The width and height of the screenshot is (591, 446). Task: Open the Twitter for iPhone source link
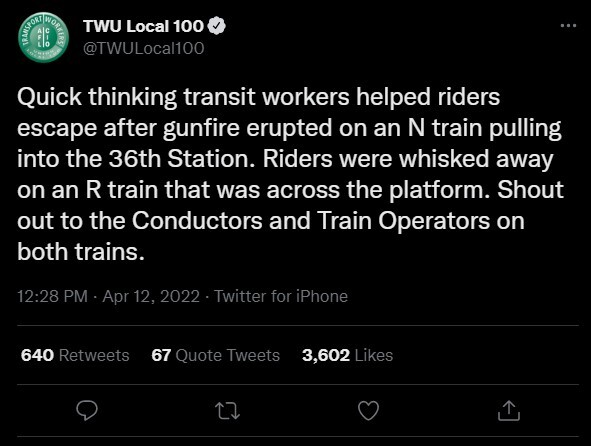click(281, 296)
